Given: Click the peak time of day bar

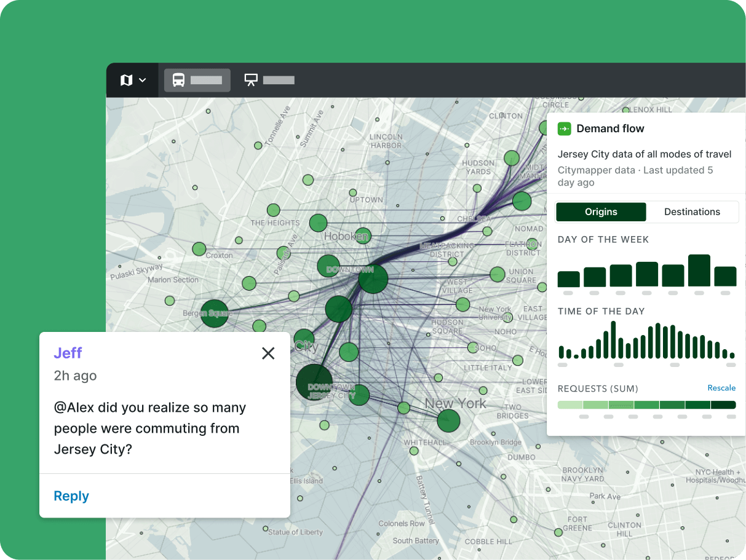Looking at the screenshot, I should 614,339.
